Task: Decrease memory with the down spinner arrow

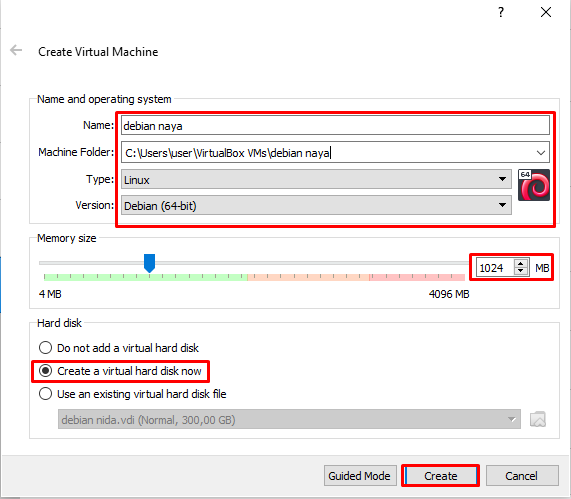Action: tap(521, 272)
